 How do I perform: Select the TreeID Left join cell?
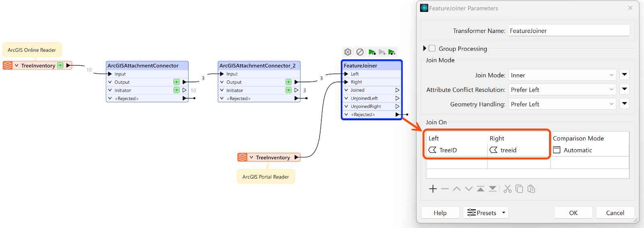[x=456, y=150]
